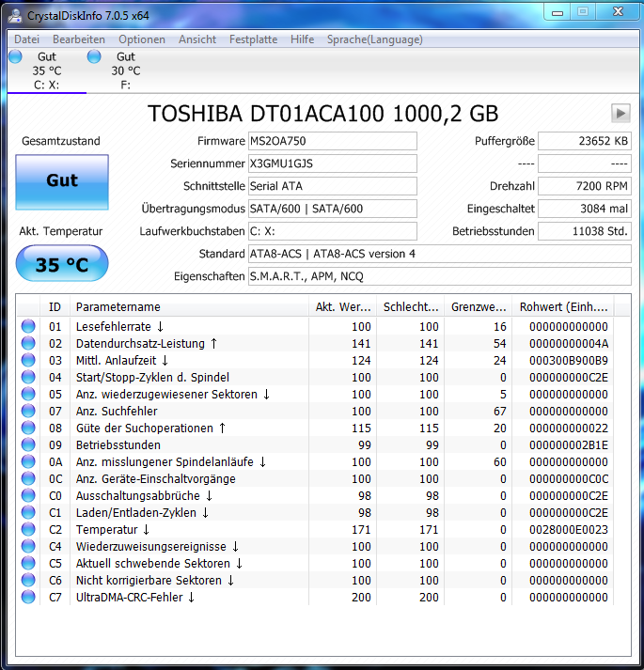Open the Ansicht menu
This screenshot has height=670, width=644.
(197, 39)
